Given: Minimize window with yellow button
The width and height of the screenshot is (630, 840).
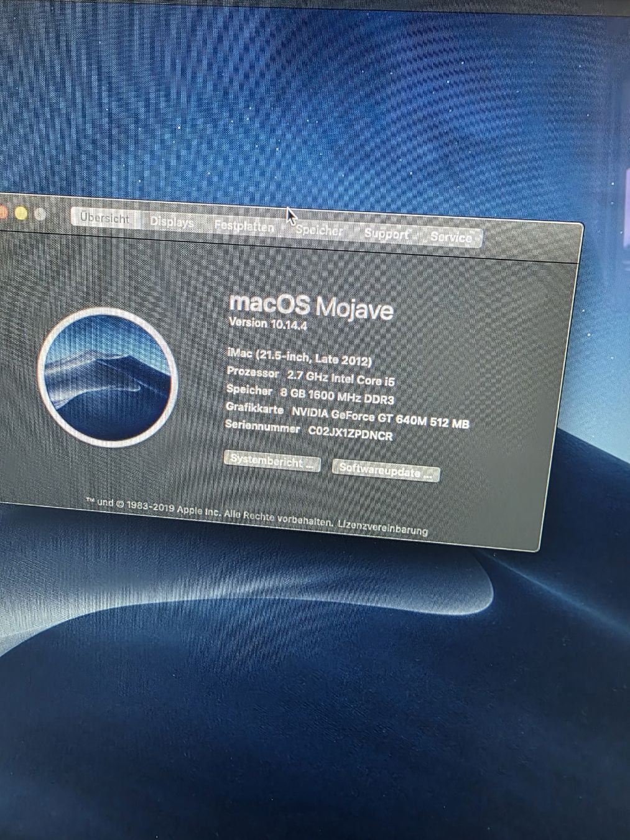Looking at the screenshot, I should pyautogui.click(x=21, y=213).
